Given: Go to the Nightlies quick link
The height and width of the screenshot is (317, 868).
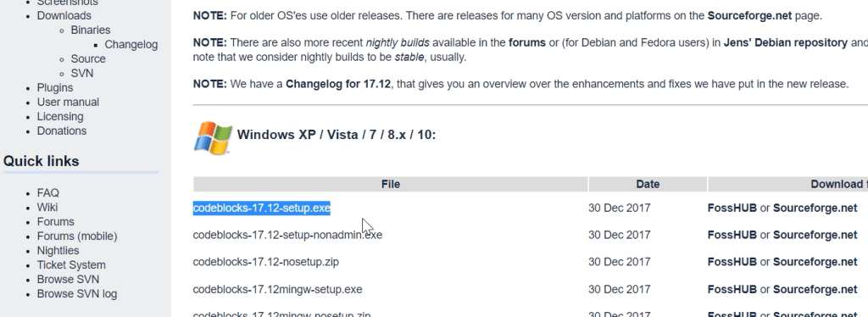Looking at the screenshot, I should click(x=58, y=251).
